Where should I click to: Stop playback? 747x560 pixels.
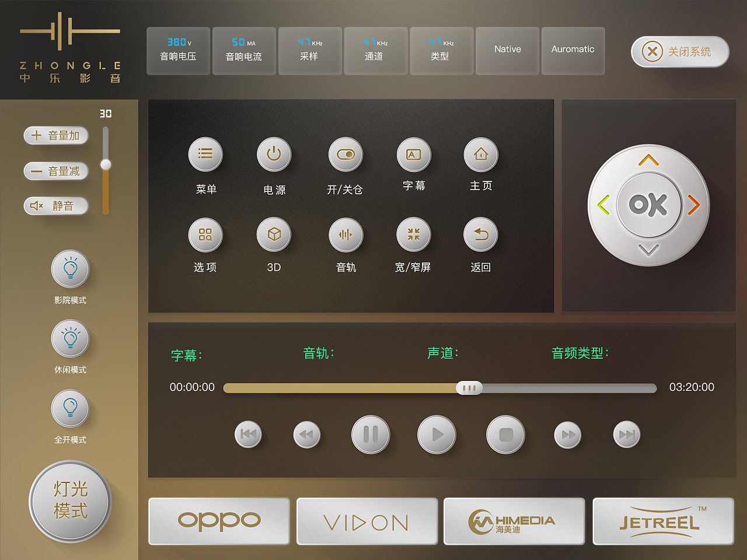tap(506, 434)
